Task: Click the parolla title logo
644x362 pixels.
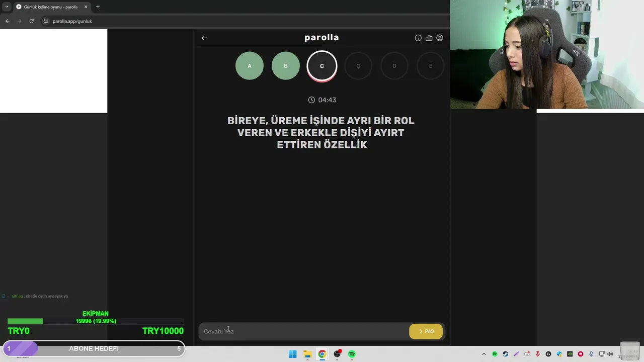Action: pos(321,38)
